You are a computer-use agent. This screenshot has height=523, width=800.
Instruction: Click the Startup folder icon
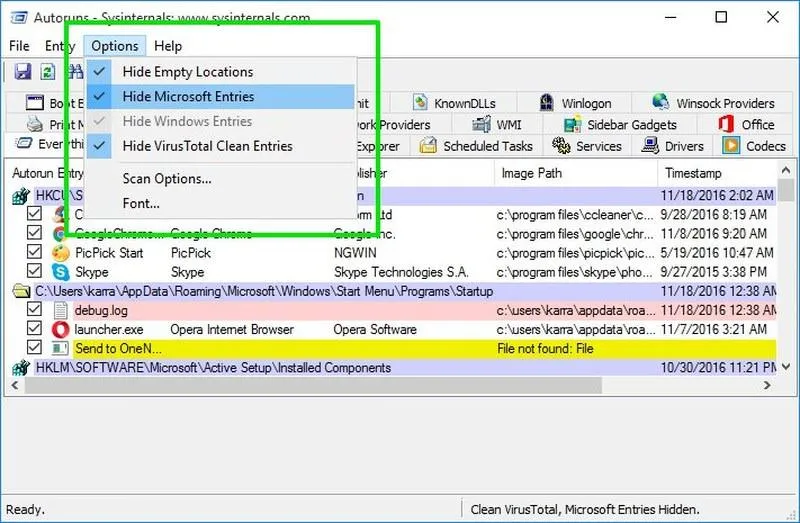coord(21,291)
